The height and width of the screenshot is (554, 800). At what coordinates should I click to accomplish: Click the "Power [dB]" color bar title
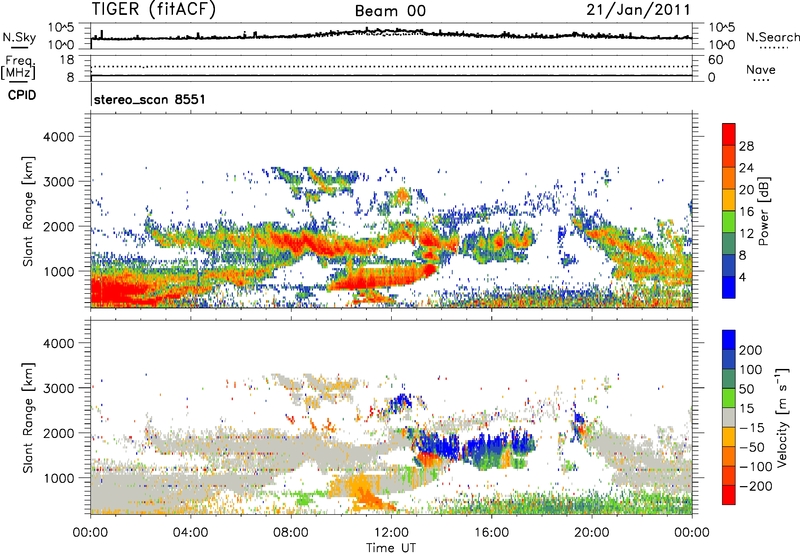764,211
